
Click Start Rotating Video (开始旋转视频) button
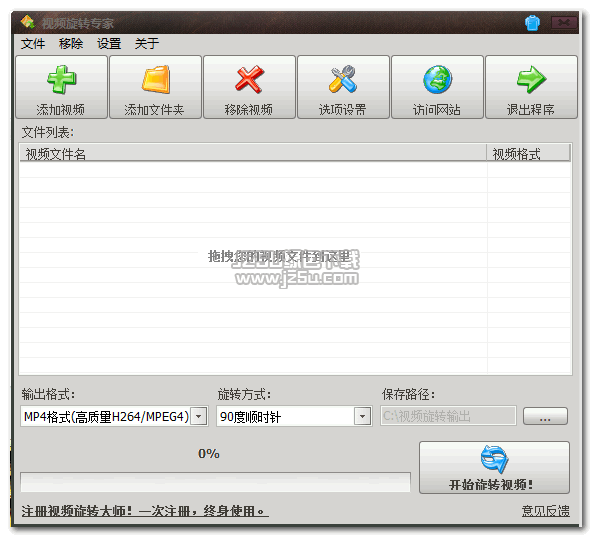point(494,468)
